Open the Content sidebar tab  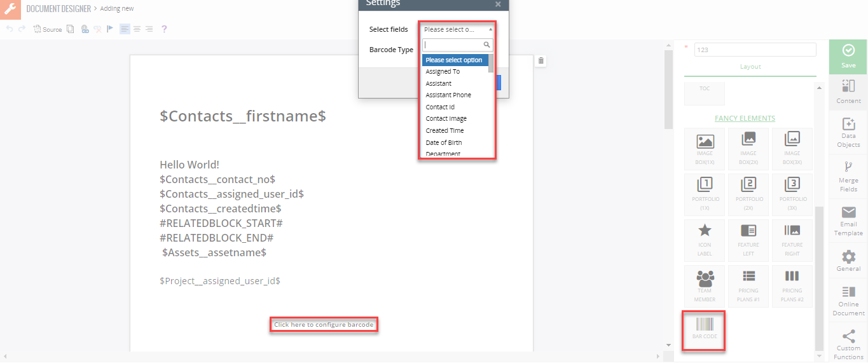848,91
